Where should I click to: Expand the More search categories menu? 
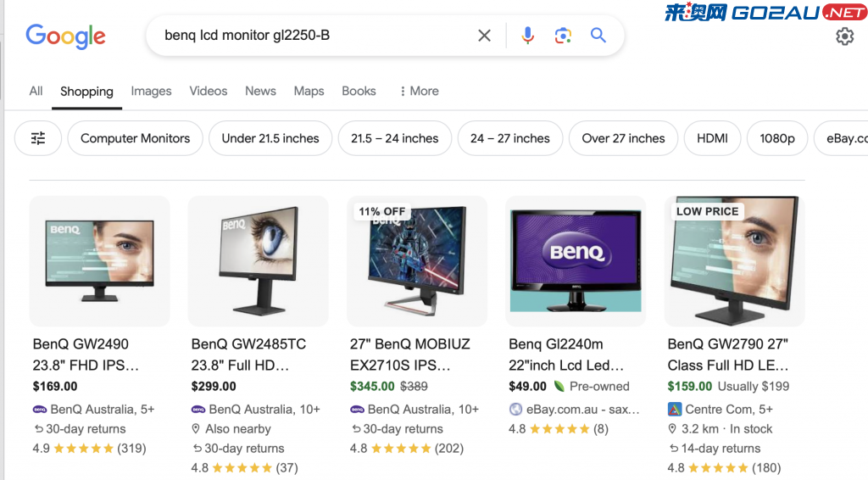[x=419, y=92]
